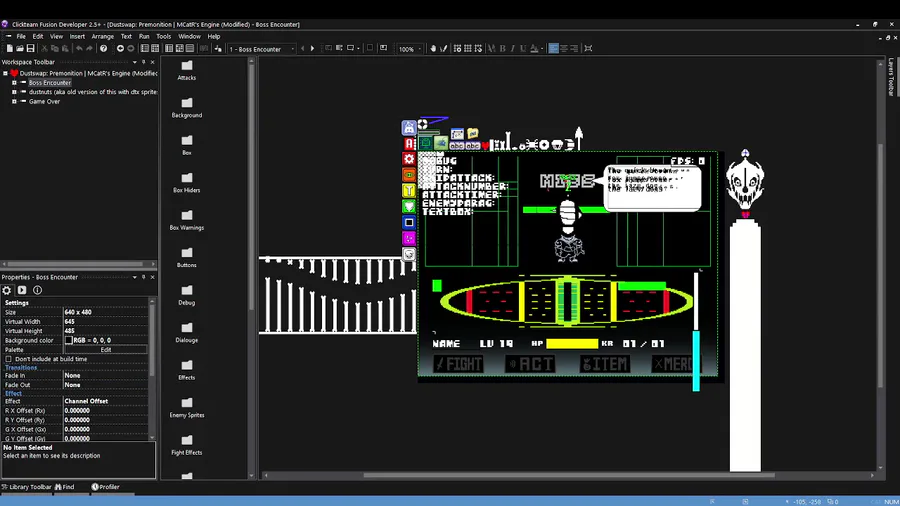The height and width of the screenshot is (506, 900).
Task: Open the Effects object folder
Action: (187, 370)
